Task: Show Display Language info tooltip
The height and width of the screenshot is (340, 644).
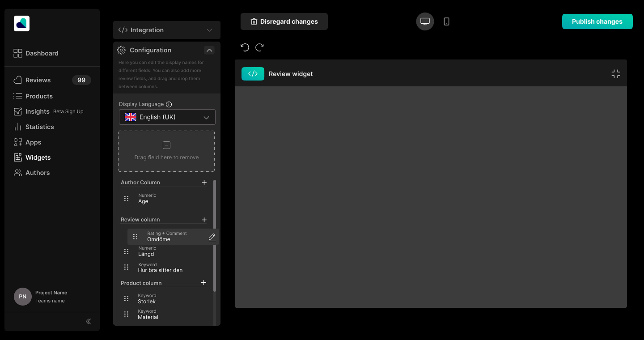Action: click(169, 104)
